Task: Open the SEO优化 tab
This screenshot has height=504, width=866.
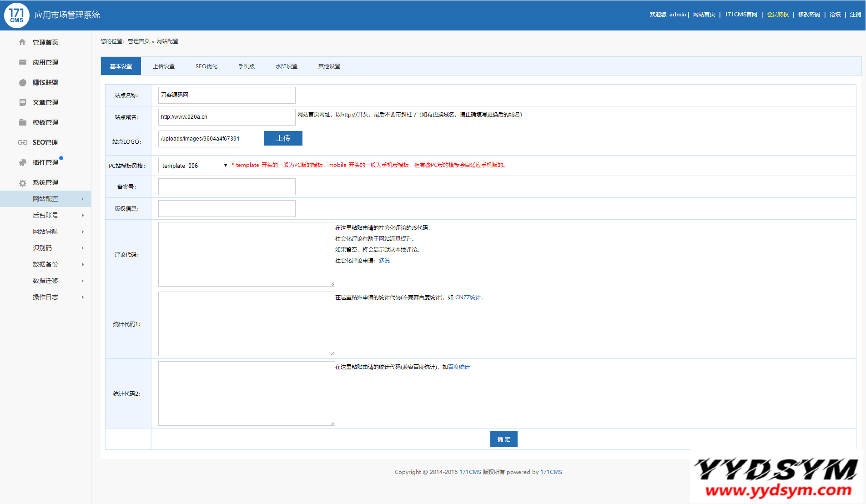Action: point(206,66)
